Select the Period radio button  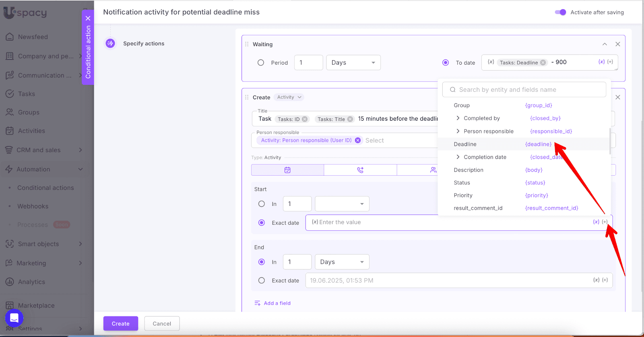[261, 63]
